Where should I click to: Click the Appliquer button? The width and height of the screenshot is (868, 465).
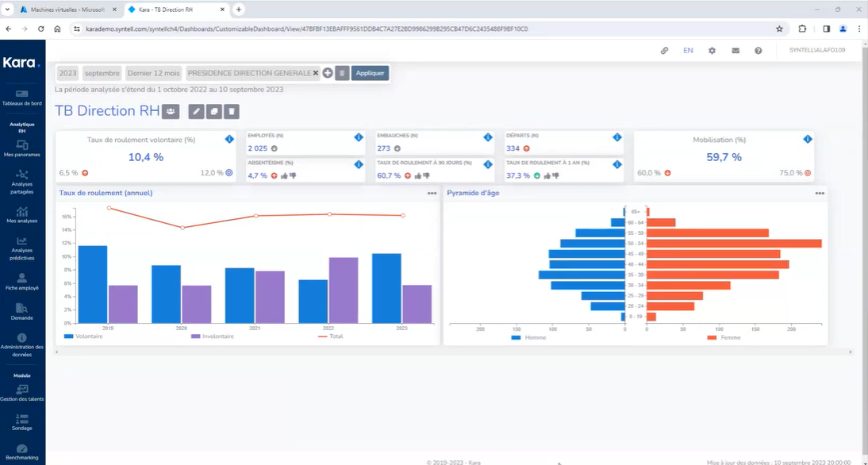coord(371,72)
